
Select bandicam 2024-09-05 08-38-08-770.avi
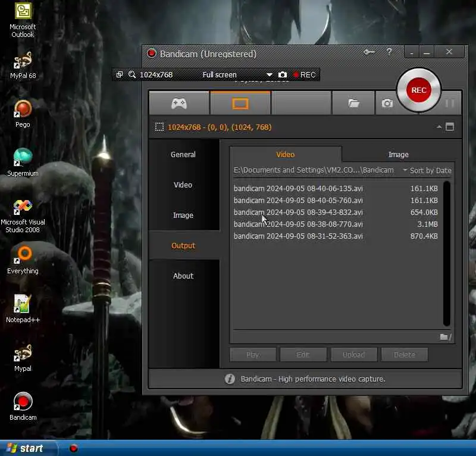click(336, 224)
